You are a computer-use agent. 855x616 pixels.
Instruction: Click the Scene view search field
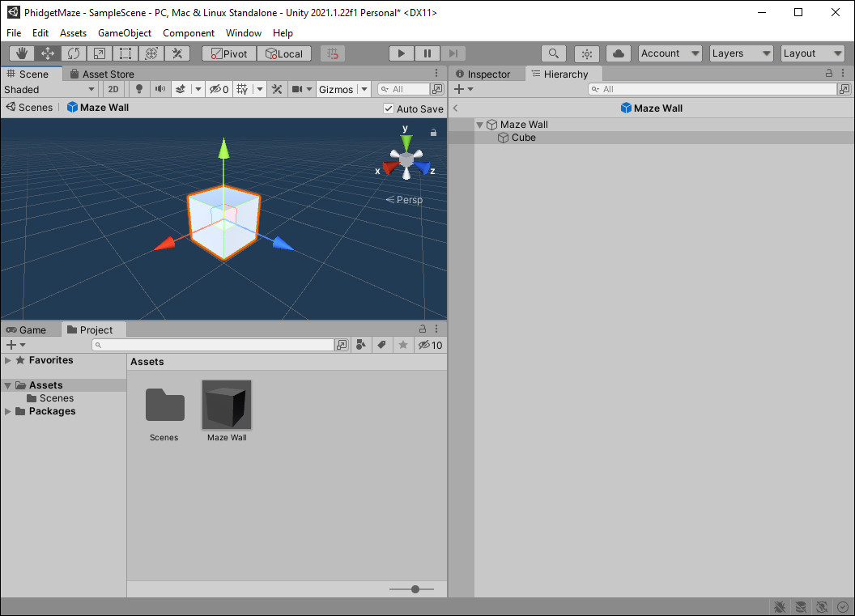click(x=403, y=89)
